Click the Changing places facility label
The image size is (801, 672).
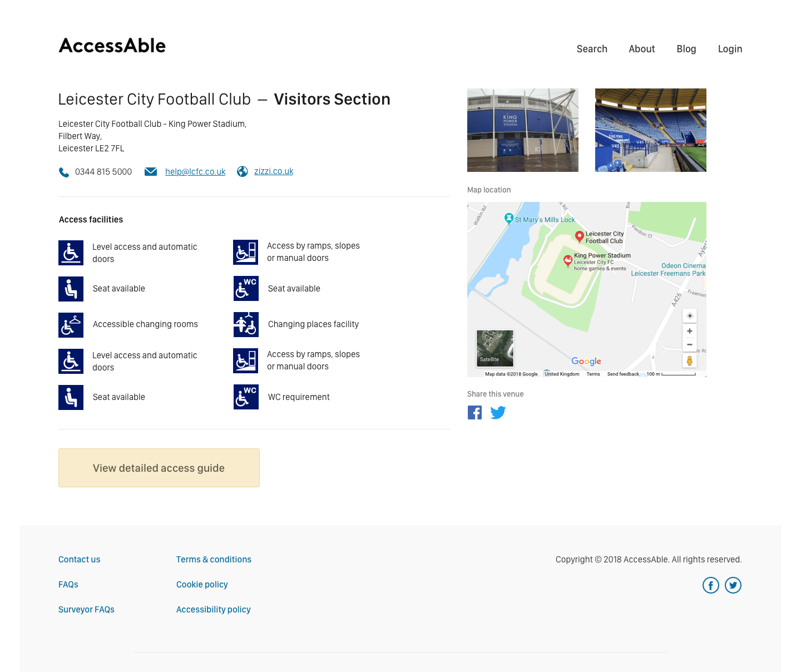[x=313, y=324]
